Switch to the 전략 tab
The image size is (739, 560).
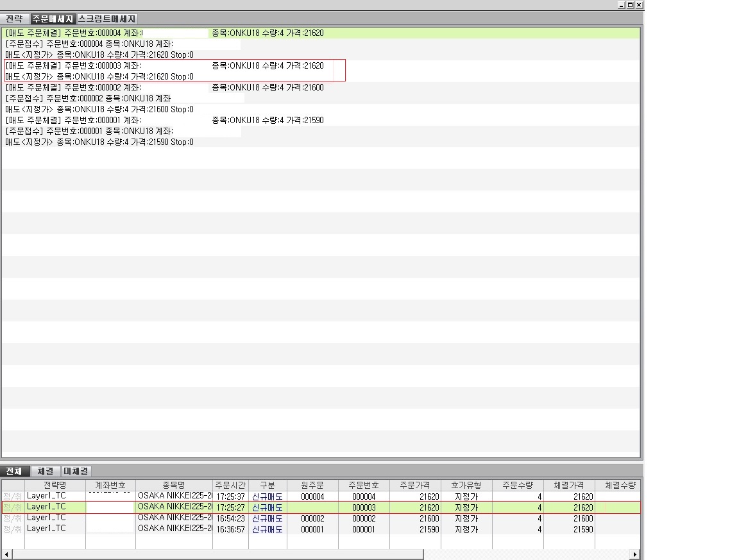tap(14, 19)
